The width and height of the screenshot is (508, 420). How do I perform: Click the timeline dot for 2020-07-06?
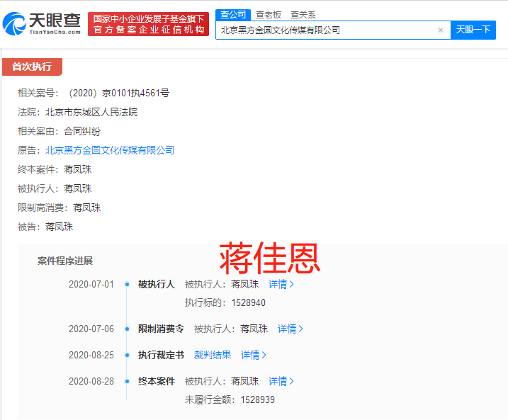click(127, 329)
